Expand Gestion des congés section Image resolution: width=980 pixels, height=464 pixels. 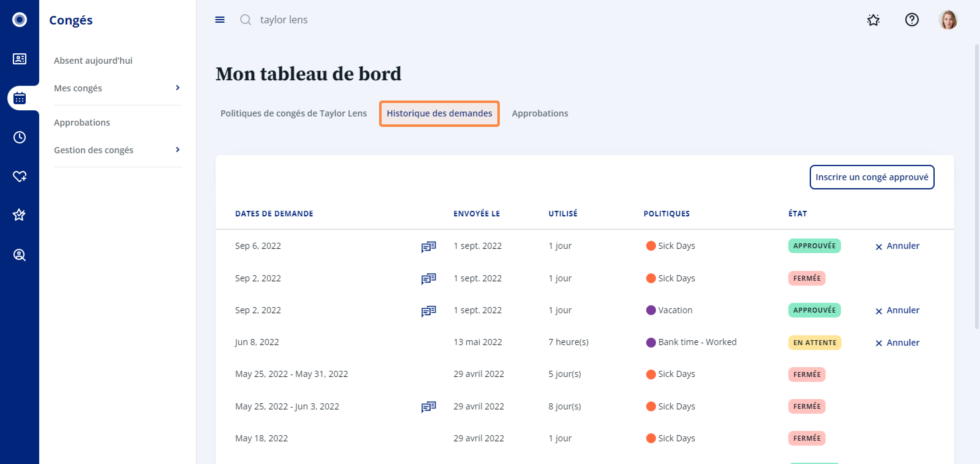tap(177, 150)
